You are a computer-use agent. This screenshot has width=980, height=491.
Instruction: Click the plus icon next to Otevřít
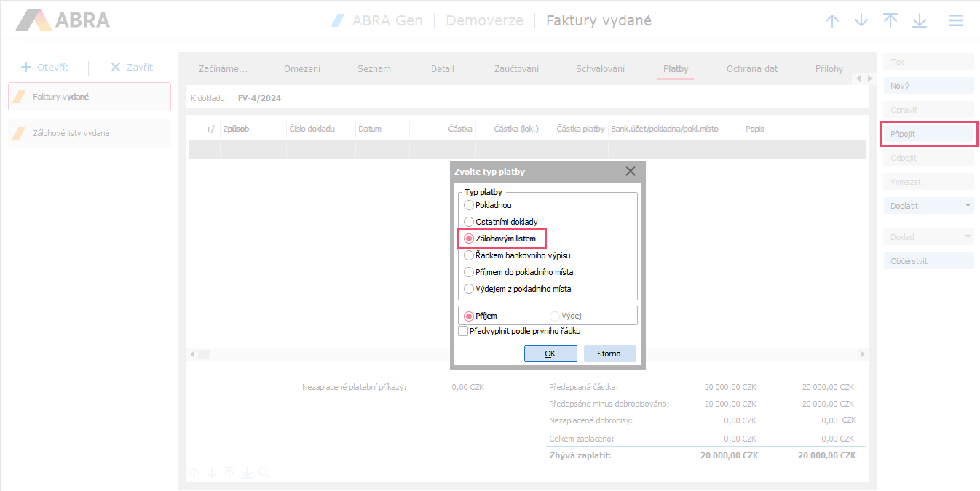[26, 67]
